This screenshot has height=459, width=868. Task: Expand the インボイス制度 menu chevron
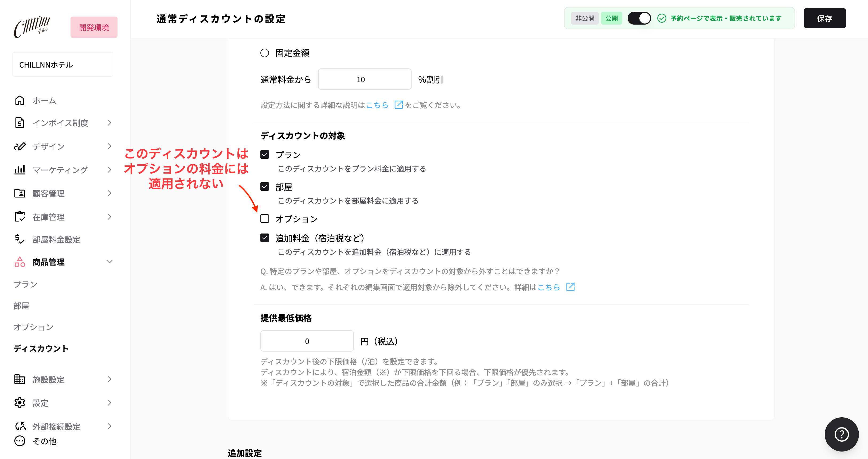point(109,123)
